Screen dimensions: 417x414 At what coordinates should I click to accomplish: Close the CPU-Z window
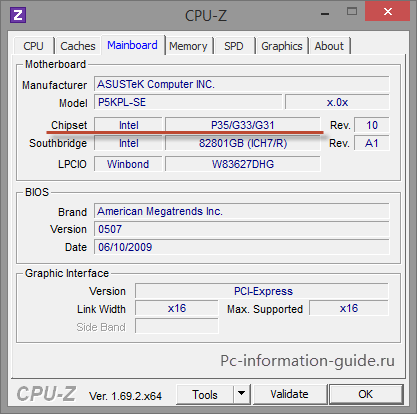coord(388,12)
